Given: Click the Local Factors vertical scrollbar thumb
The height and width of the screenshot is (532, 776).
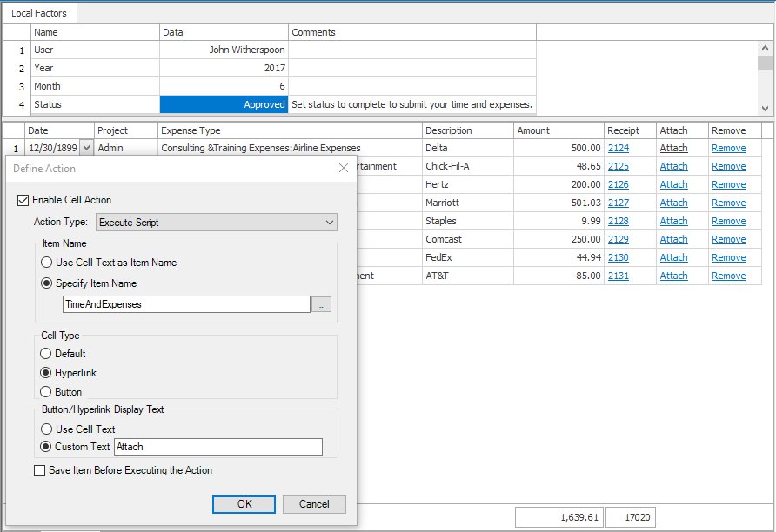Looking at the screenshot, I should (x=765, y=63).
